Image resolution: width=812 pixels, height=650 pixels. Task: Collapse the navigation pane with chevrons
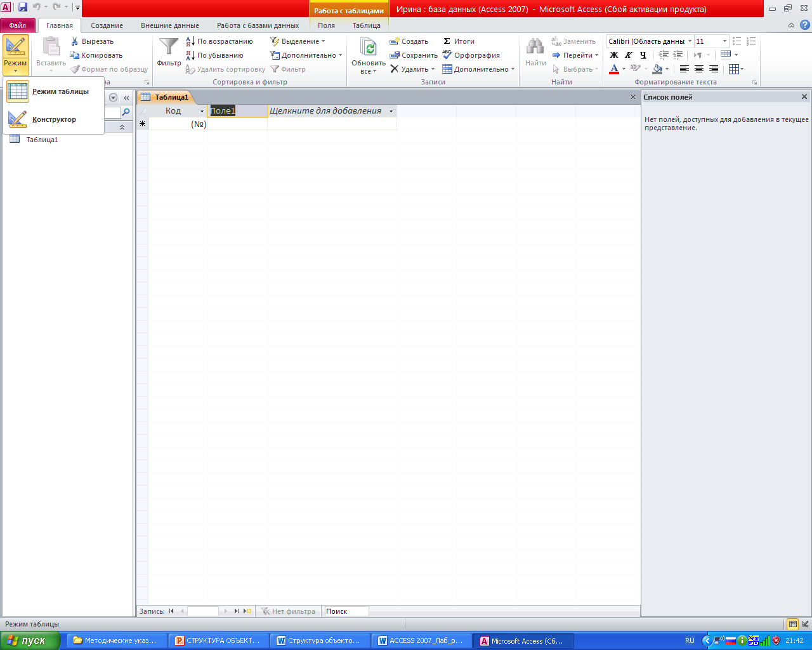pyautogui.click(x=126, y=98)
